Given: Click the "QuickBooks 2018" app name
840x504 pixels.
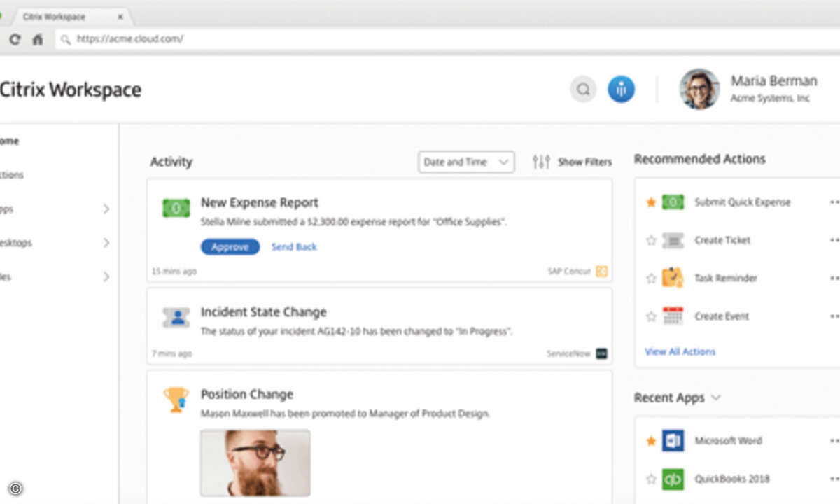Looking at the screenshot, I should click(732, 479).
